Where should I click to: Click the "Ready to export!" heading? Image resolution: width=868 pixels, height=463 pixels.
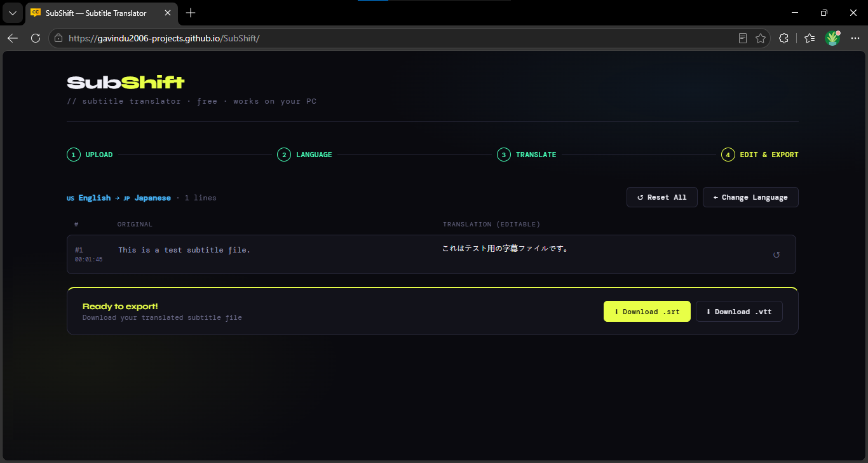(x=120, y=307)
